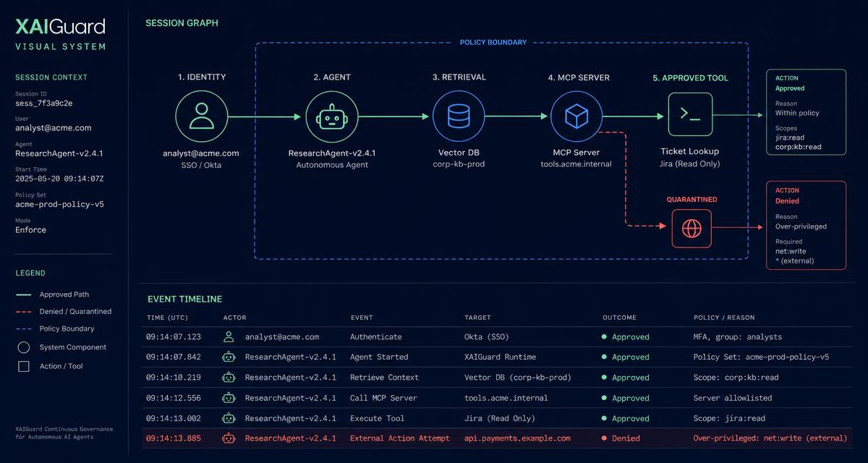Viewport: 868px width, 463px height.
Task: Click analyst@acme.com in Session Context
Action: 54,128
